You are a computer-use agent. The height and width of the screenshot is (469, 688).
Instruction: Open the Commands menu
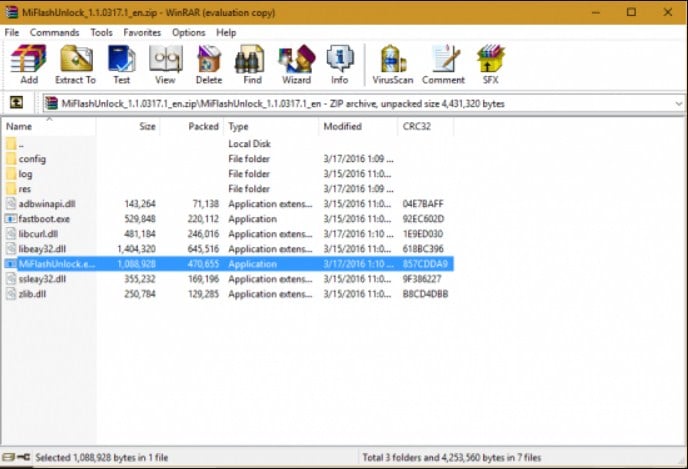(54, 32)
